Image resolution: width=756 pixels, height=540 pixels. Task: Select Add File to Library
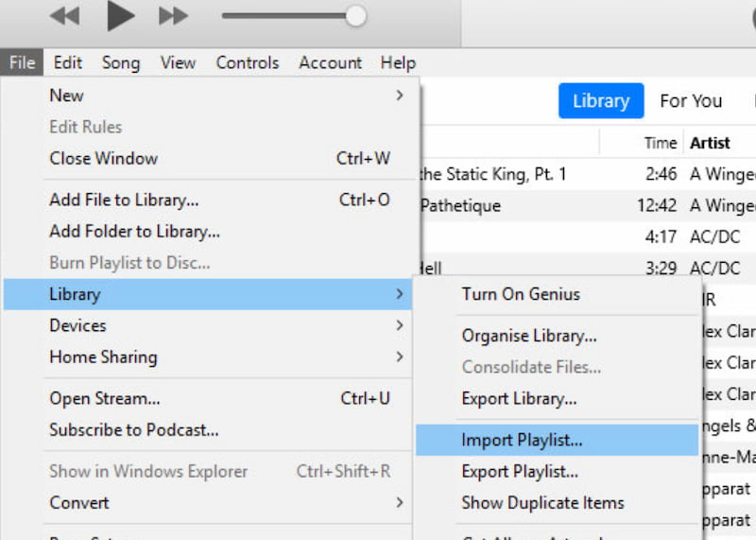point(208,200)
